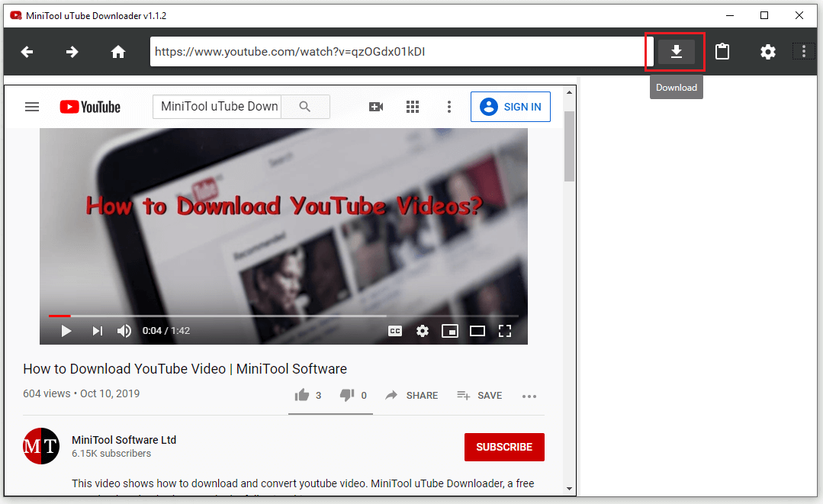The image size is (823, 504).
Task: Click the back navigation arrow
Action: (27, 51)
